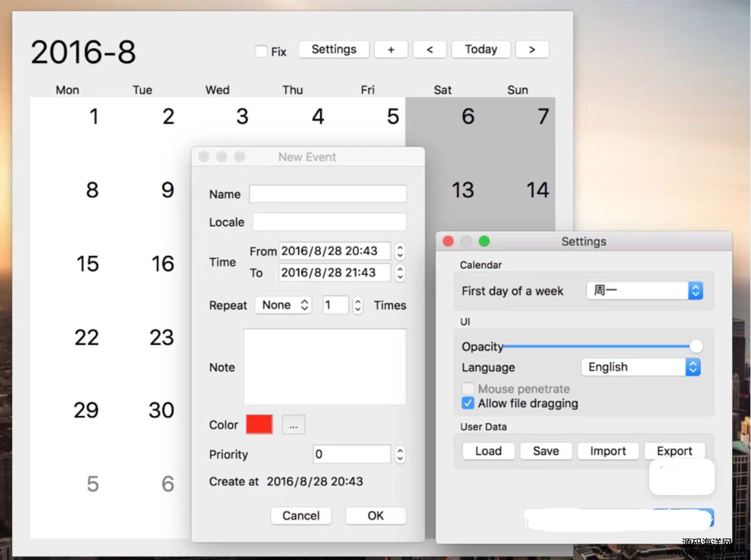
Task: Click the Wed column header
Action: click(217, 90)
